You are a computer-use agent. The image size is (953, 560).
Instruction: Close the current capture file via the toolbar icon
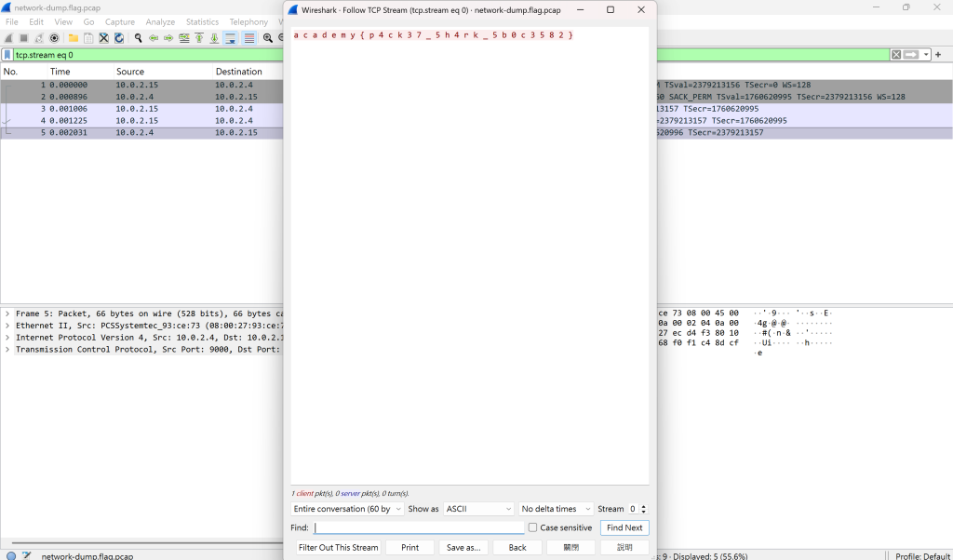tap(104, 37)
